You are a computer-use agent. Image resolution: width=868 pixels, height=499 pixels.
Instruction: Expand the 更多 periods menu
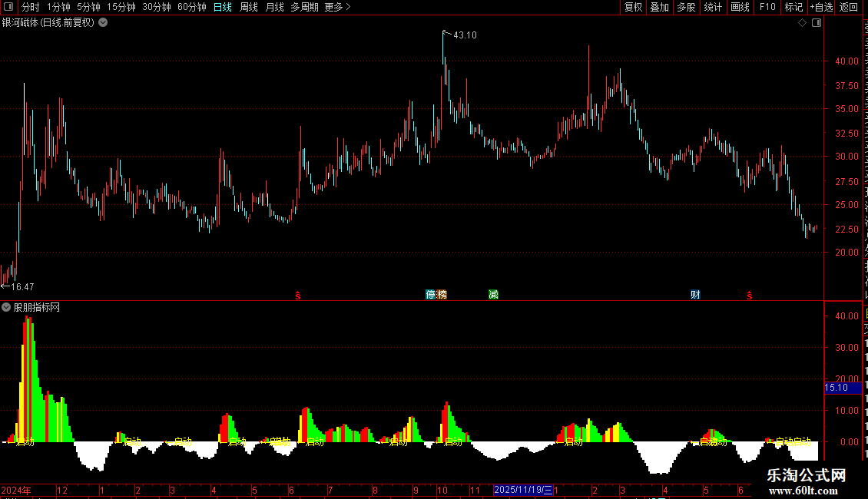(x=337, y=7)
